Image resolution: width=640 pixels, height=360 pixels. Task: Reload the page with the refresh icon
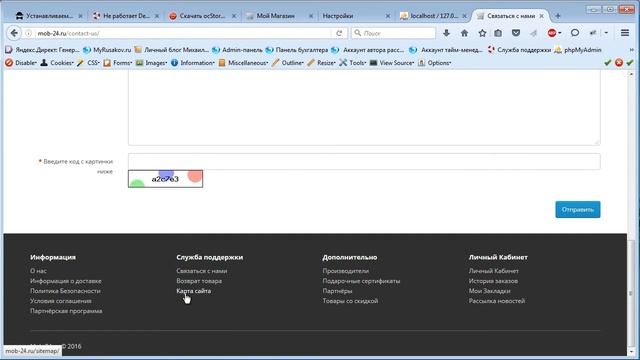click(x=339, y=33)
